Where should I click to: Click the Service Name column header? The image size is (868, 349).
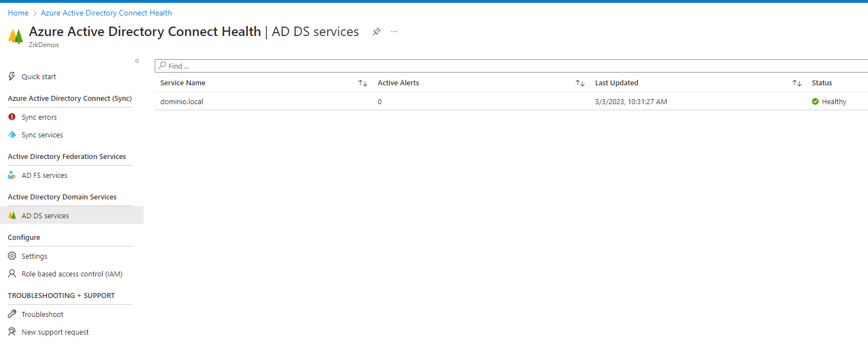(183, 83)
